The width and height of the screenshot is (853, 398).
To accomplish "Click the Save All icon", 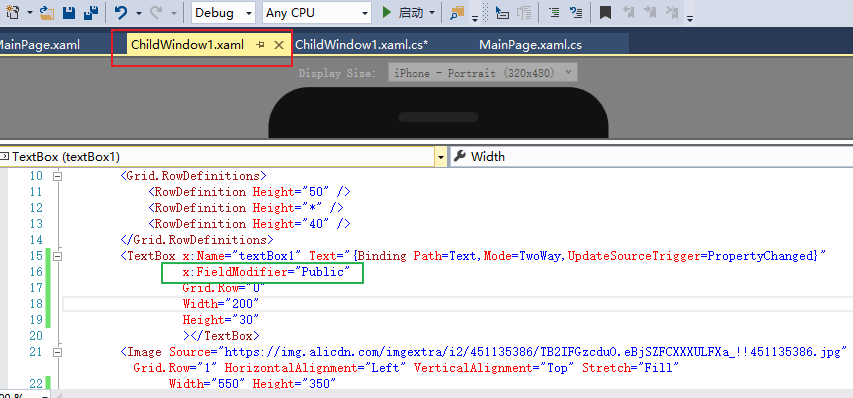I will click(x=91, y=12).
